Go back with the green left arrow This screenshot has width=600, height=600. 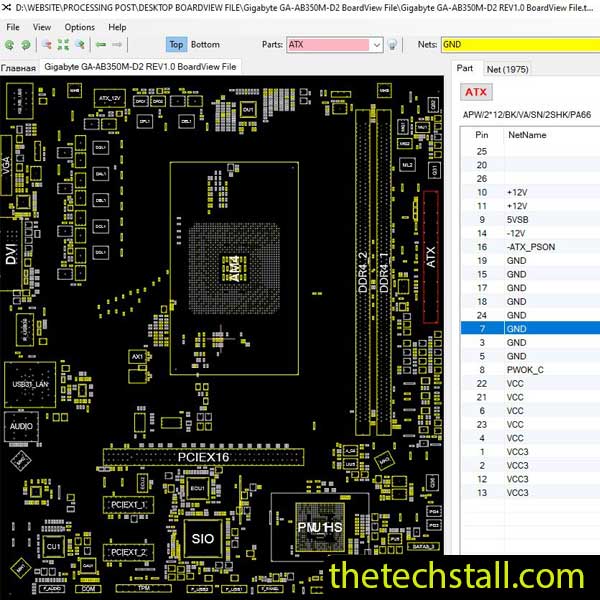point(101,45)
